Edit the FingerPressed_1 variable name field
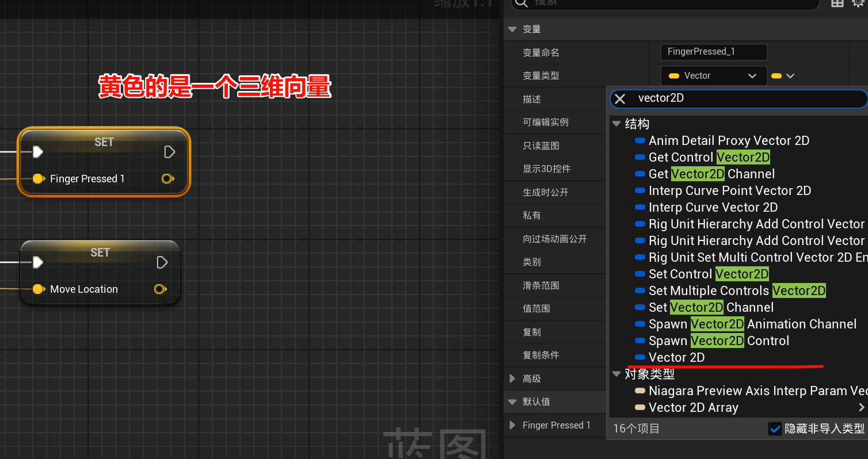 tap(714, 52)
